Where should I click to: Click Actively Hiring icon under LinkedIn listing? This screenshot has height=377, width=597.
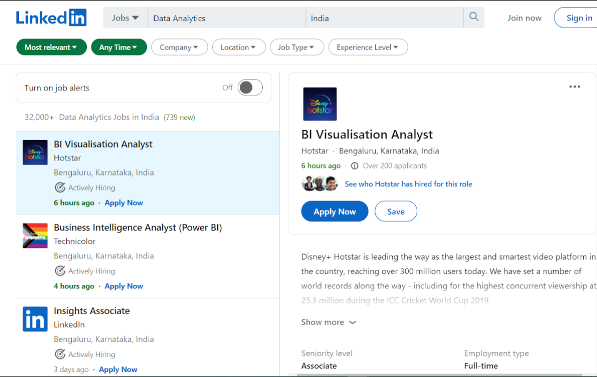coord(60,354)
